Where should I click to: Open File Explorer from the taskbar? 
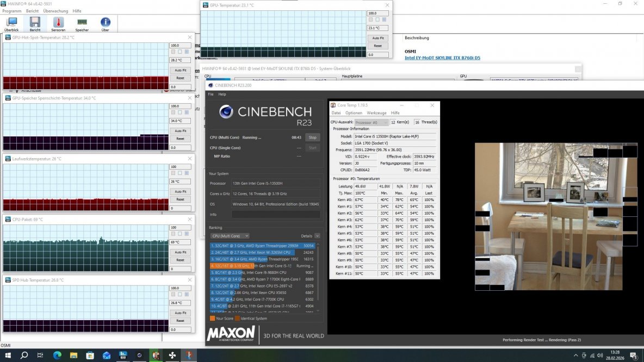point(73,355)
